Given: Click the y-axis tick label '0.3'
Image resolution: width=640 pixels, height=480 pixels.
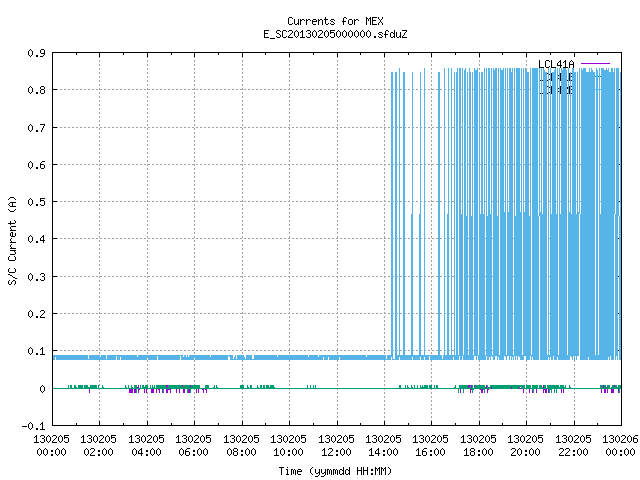Looking at the screenshot, I should (36, 277).
